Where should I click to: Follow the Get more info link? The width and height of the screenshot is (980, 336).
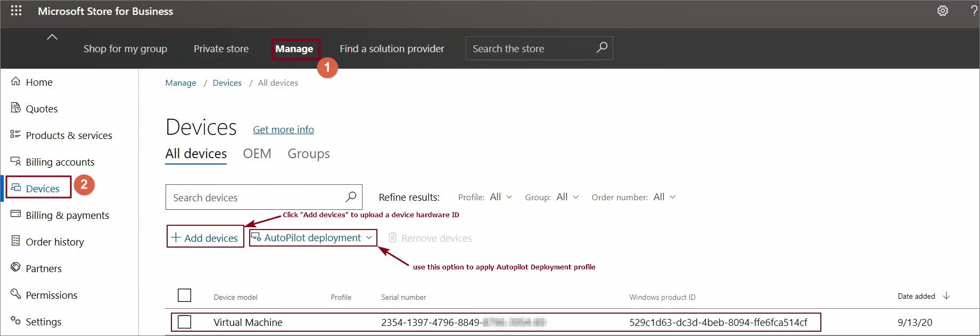click(x=283, y=129)
